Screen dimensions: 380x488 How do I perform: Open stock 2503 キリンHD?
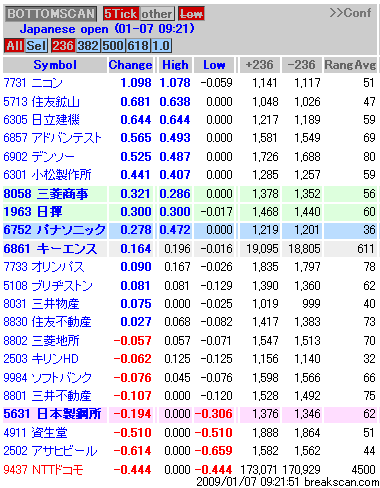pyautogui.click(x=41, y=359)
